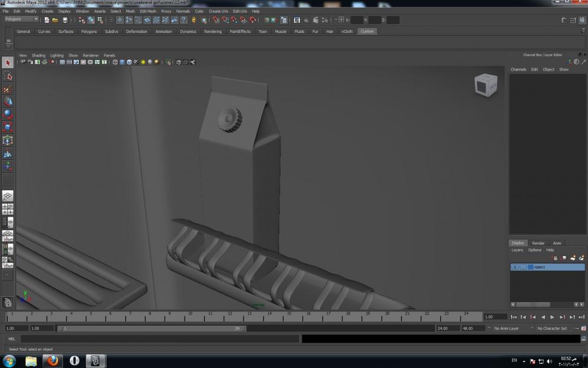Launch Firefox from the Windows taskbar
Image resolution: width=588 pixels, height=368 pixels.
pos(53,360)
